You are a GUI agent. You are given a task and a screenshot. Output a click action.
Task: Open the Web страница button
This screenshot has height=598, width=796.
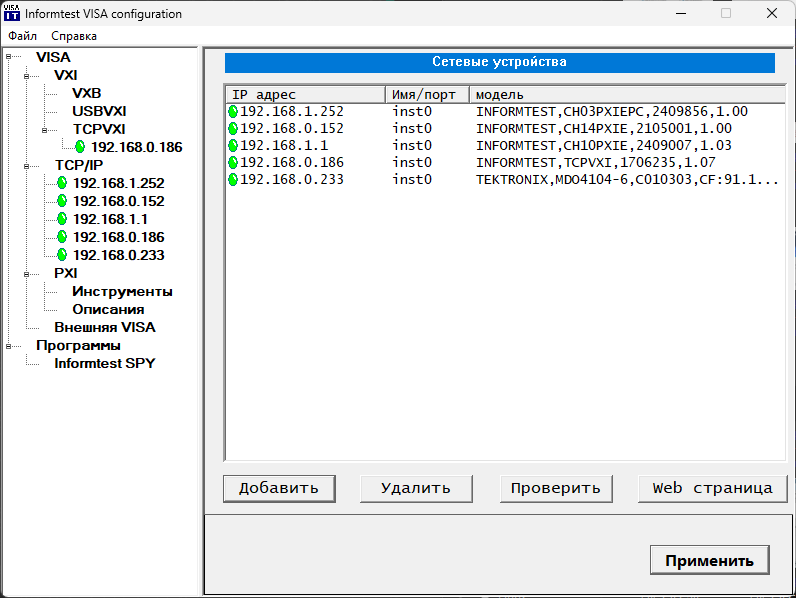click(712, 488)
